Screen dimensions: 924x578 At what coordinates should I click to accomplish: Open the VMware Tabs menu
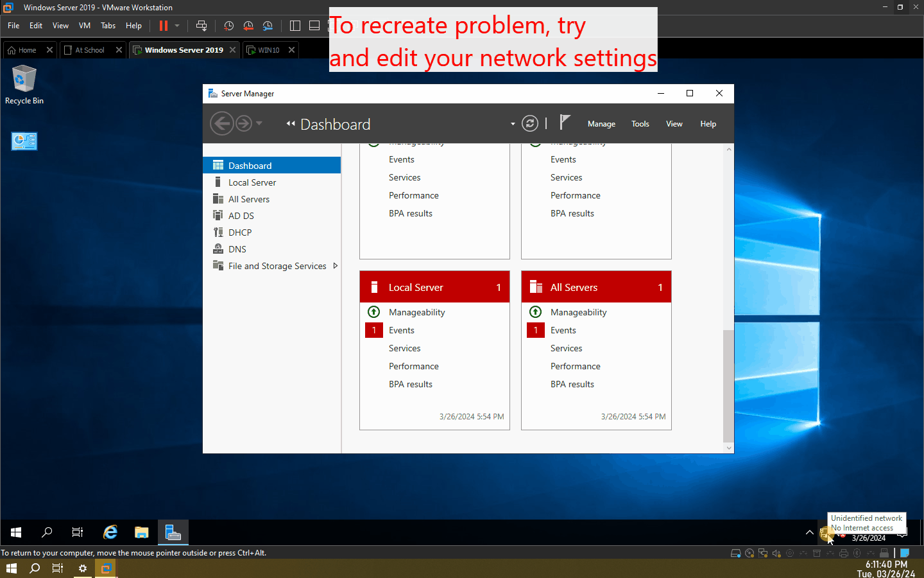(108, 26)
